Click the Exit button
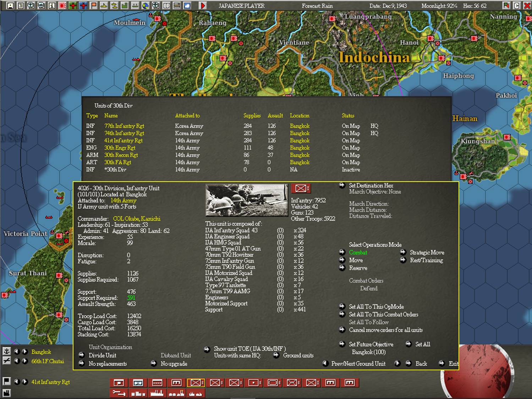Viewport: 532px width, 399px height. coord(453,364)
